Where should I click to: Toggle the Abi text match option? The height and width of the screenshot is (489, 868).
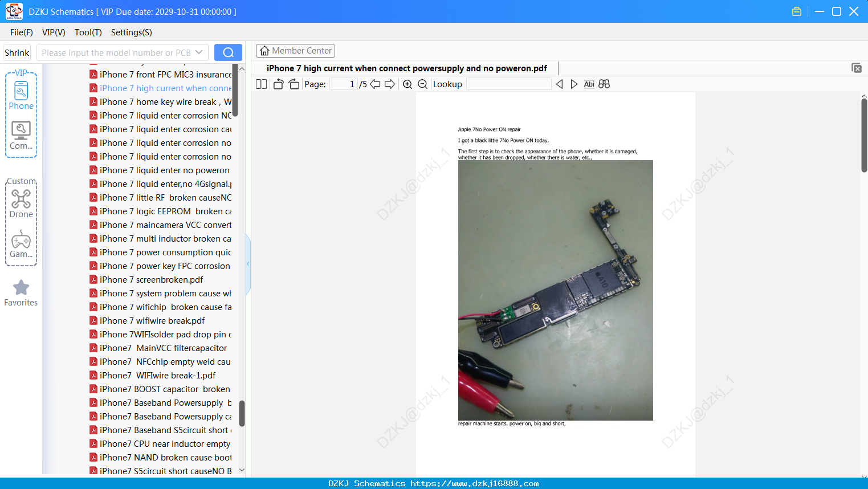589,84
